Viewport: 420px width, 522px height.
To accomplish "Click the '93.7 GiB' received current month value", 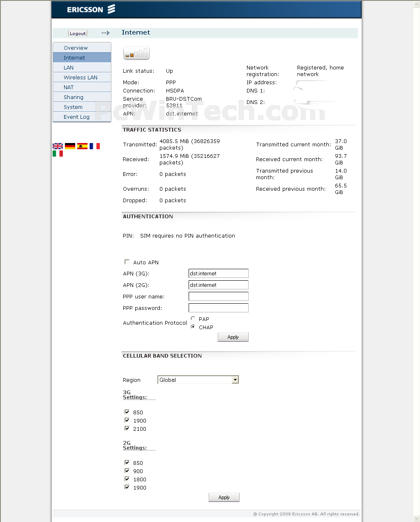I will [x=341, y=159].
